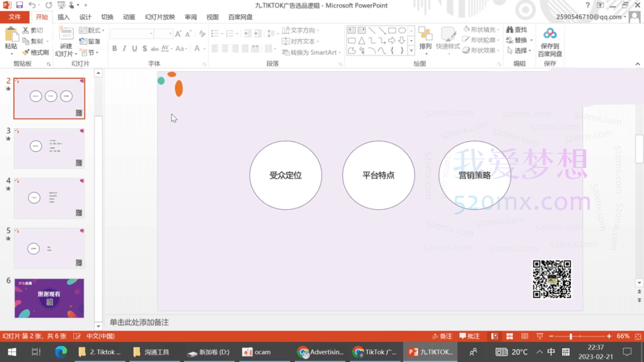
Task: Toggle underline formatting
Action: [x=134, y=48]
